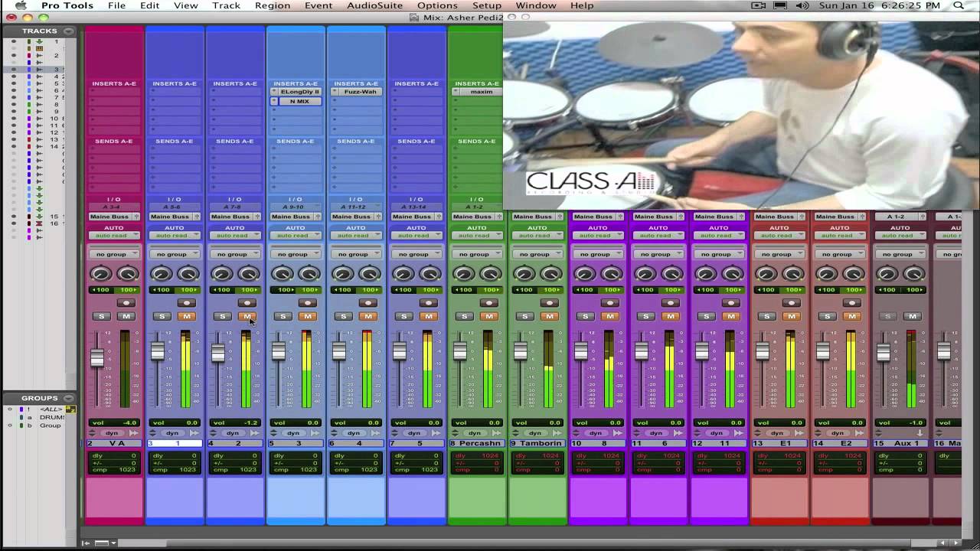Record-enable track 11
Image resolution: width=980 pixels, height=551 pixels.
click(x=731, y=303)
